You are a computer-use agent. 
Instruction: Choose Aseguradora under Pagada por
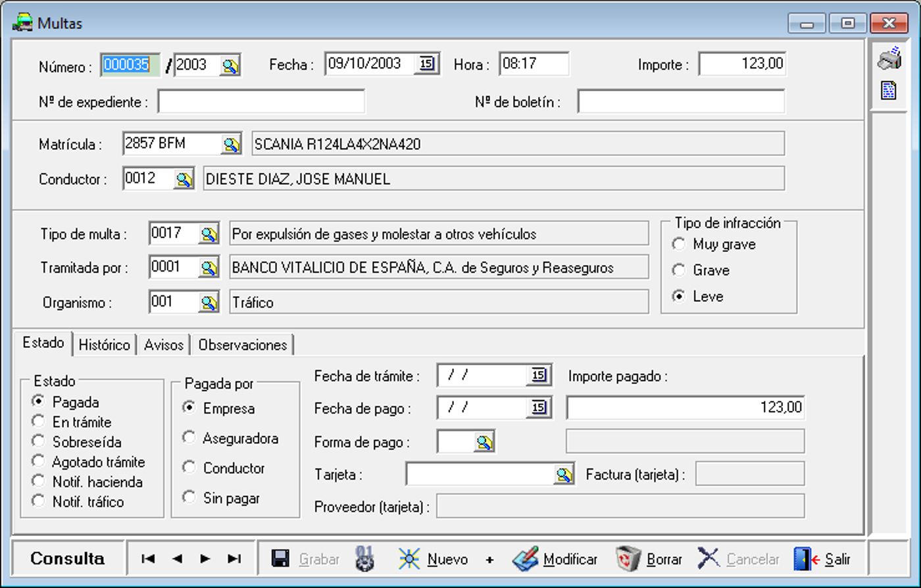point(189,438)
